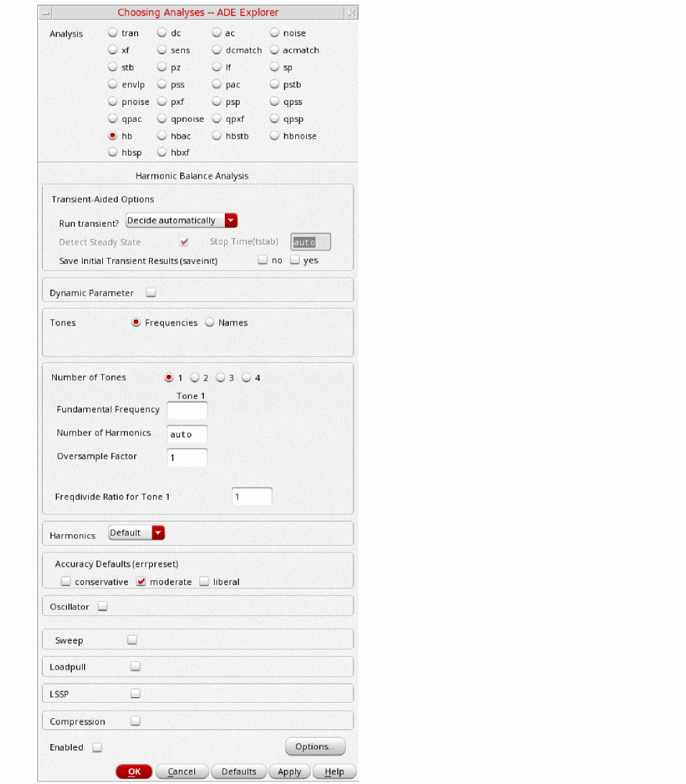Click the Number of Harmonics field
Viewport: 686px width, 784px height.
pyautogui.click(x=187, y=434)
